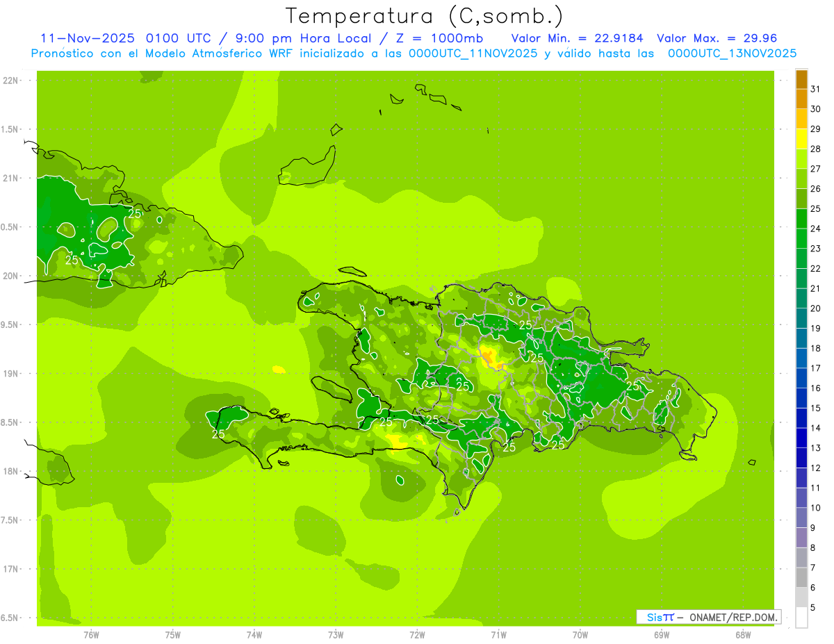Click the '75W' longitude axis label
This screenshot has width=834, height=644.
(x=173, y=635)
